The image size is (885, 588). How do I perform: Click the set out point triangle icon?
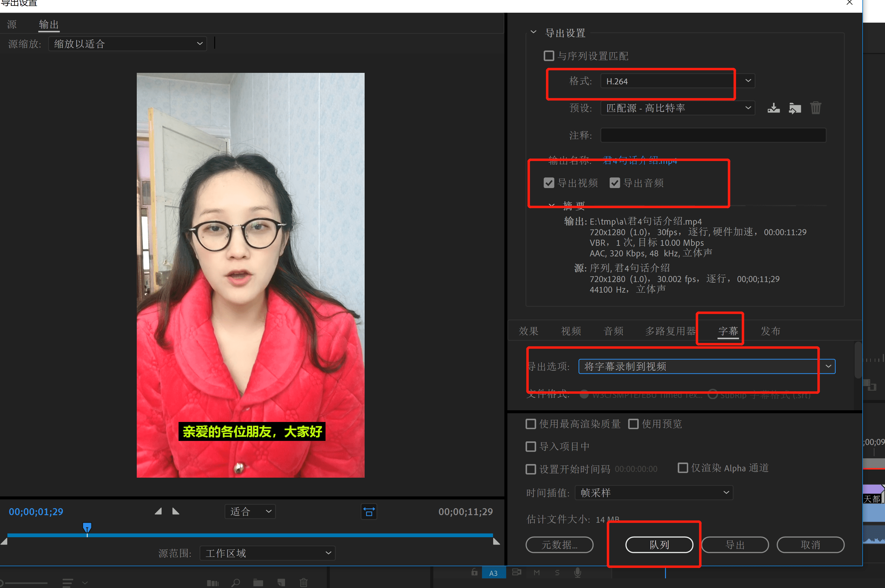coord(176,511)
